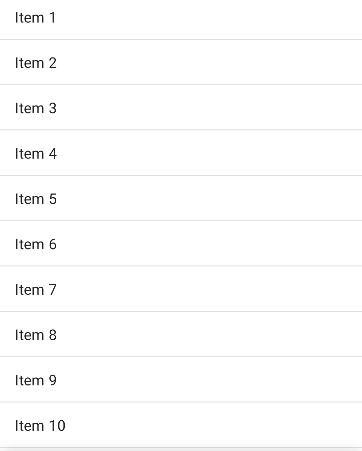Choose the Item 10 list entry

coord(181,425)
